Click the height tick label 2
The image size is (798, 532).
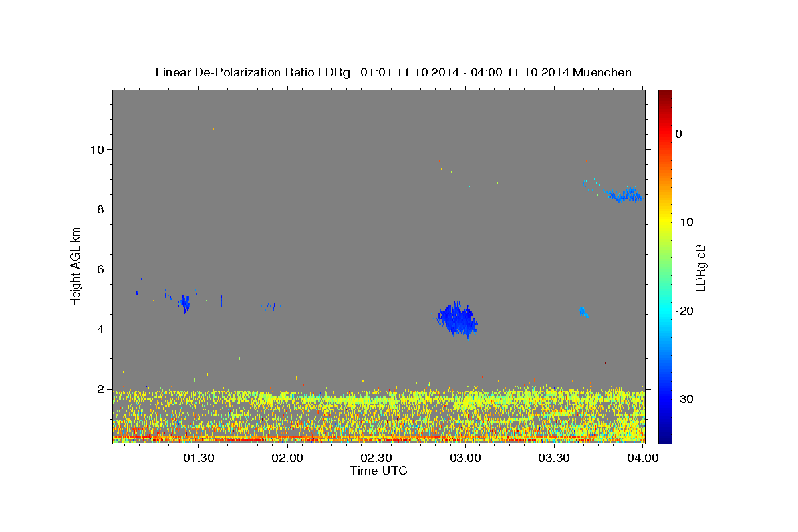102,388
